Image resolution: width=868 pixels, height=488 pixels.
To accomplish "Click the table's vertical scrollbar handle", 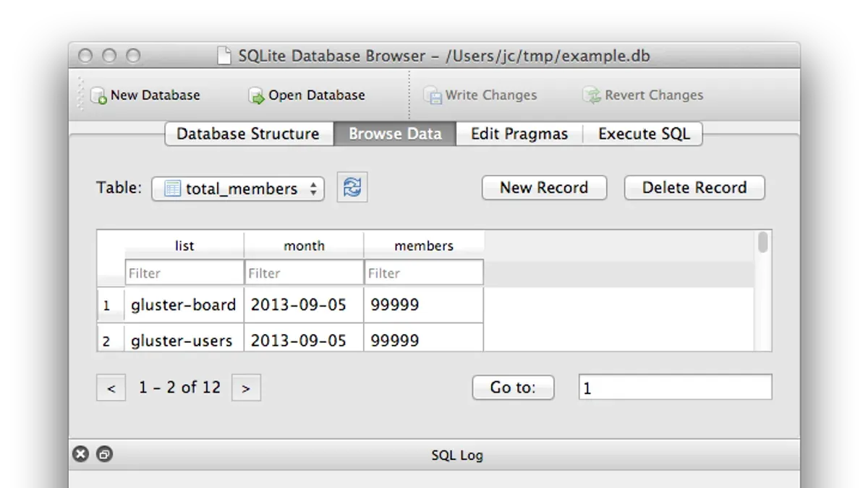I will (x=762, y=242).
